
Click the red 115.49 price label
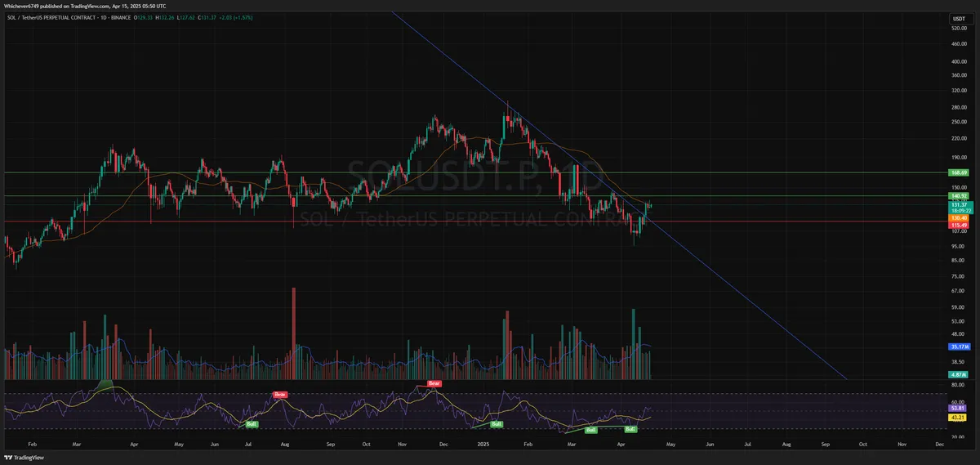(x=958, y=225)
